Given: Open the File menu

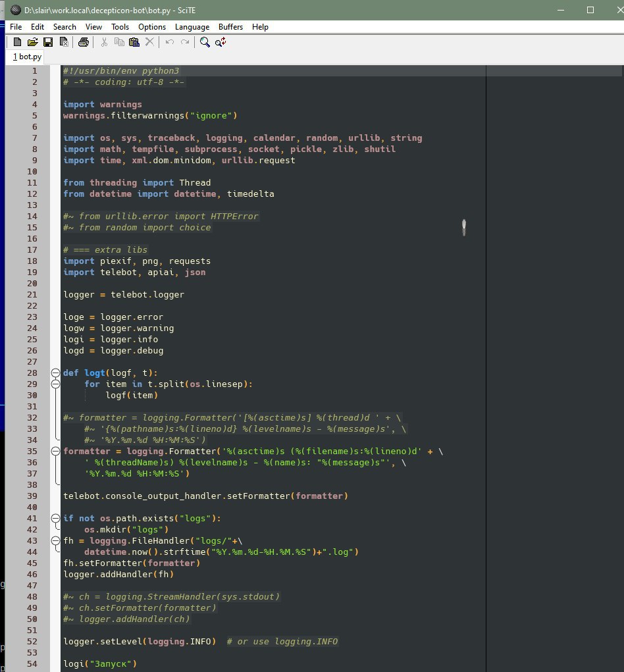Looking at the screenshot, I should click(x=16, y=27).
